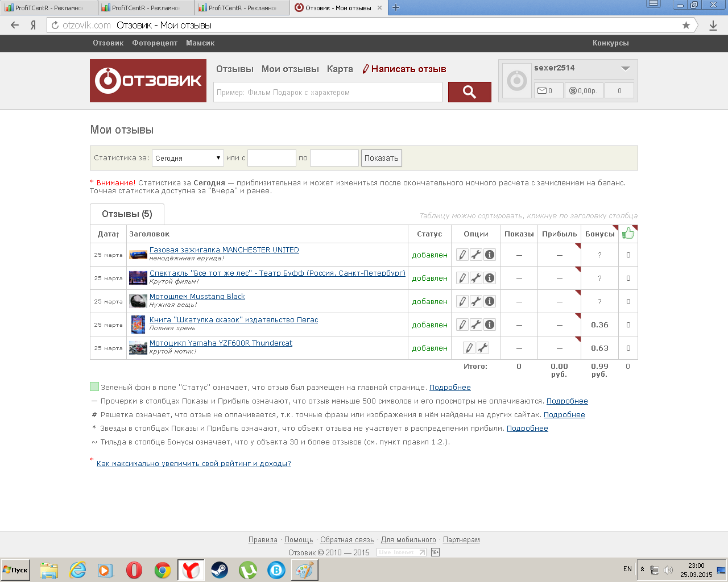The height and width of the screenshot is (582, 728).
Task: Open browser downloads arrow icon
Action: coord(713,25)
